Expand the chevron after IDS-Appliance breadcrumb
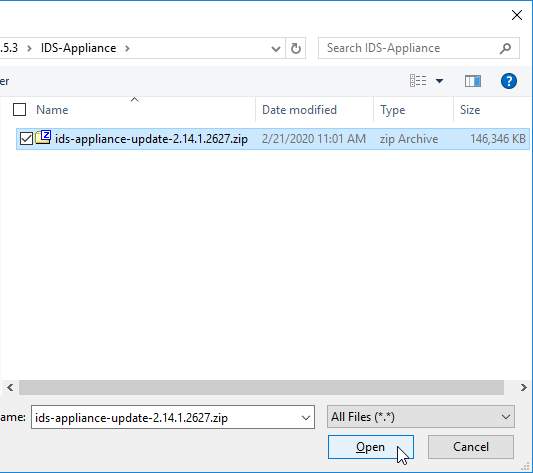The height and width of the screenshot is (473, 533). pyautogui.click(x=127, y=48)
